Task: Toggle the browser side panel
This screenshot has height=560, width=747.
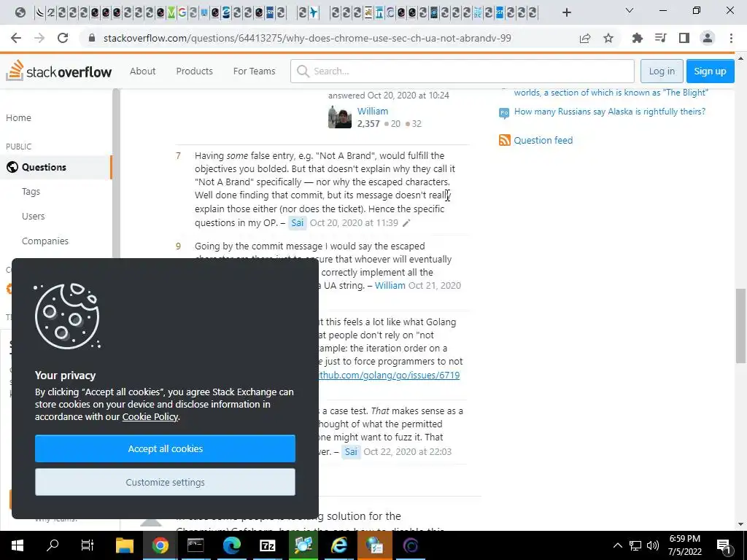Action: click(x=684, y=38)
